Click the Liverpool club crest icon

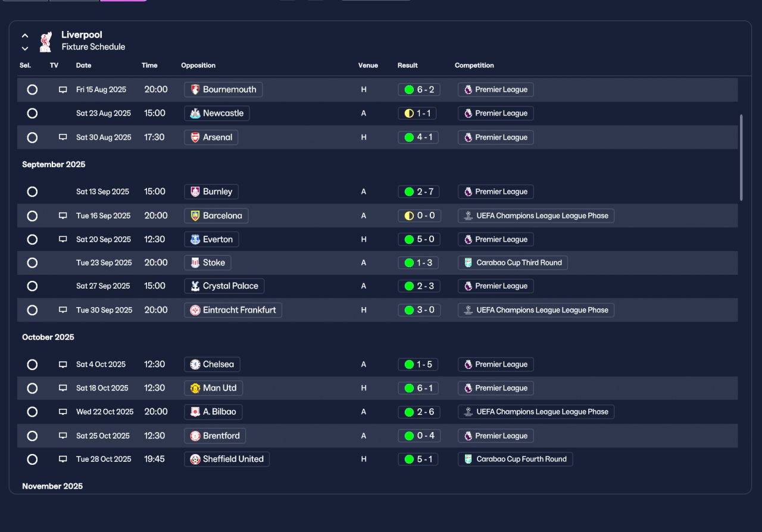tap(45, 41)
